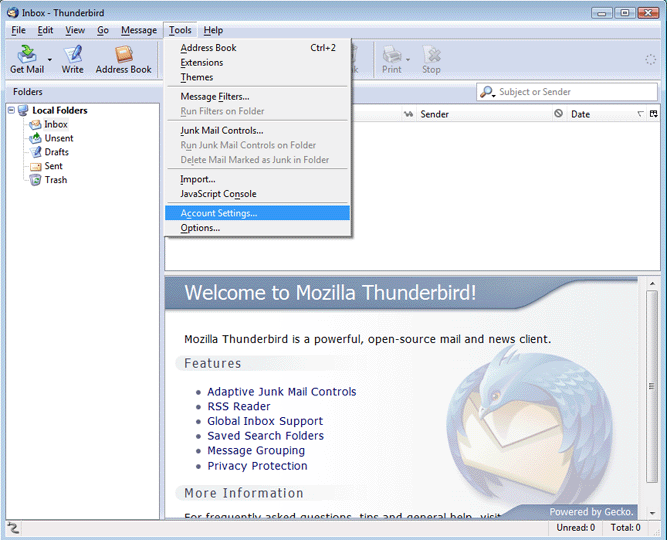Open the View menu
This screenshot has width=667, height=540.
(75, 30)
